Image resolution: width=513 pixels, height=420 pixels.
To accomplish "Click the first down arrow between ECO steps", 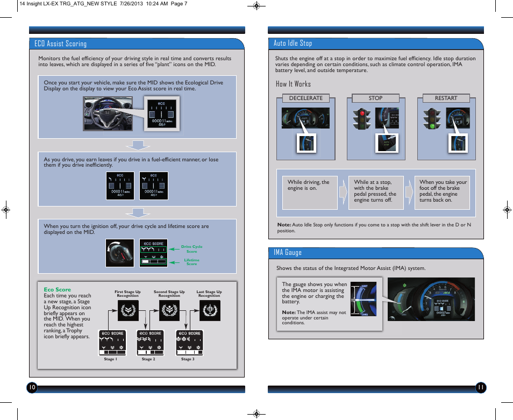I will [138, 146].
